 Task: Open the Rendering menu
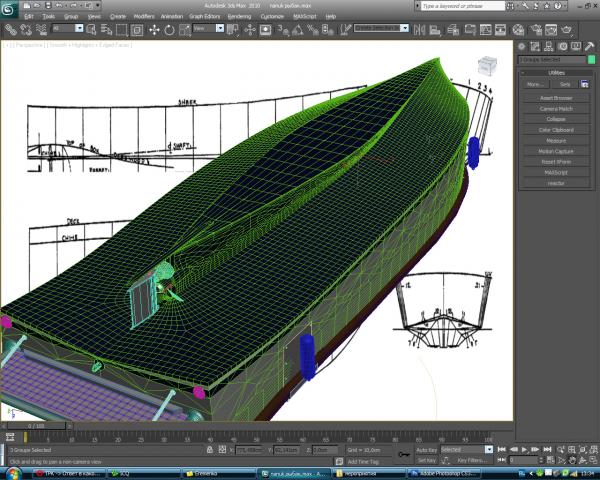coord(239,16)
